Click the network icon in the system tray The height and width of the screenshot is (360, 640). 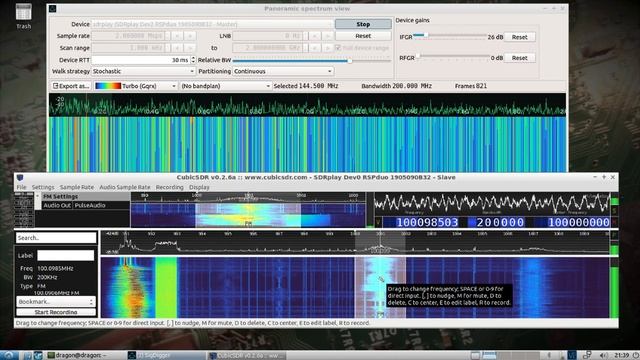pos(587,356)
